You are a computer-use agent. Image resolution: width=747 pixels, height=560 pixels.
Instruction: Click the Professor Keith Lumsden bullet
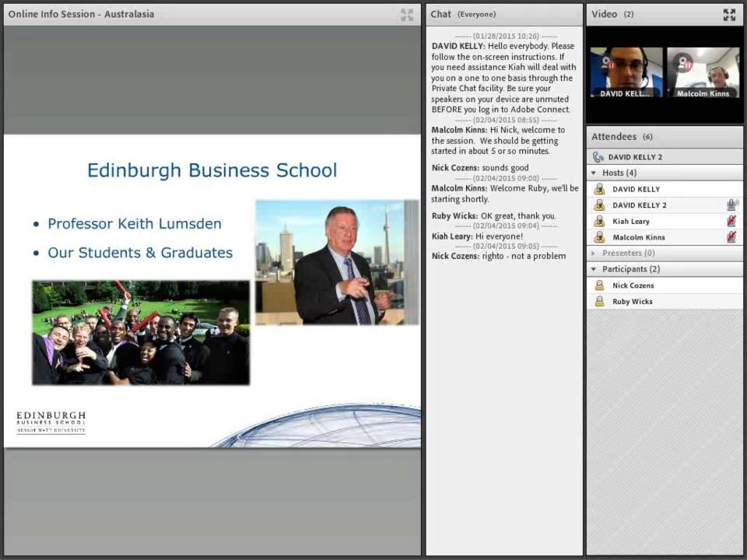135,224
